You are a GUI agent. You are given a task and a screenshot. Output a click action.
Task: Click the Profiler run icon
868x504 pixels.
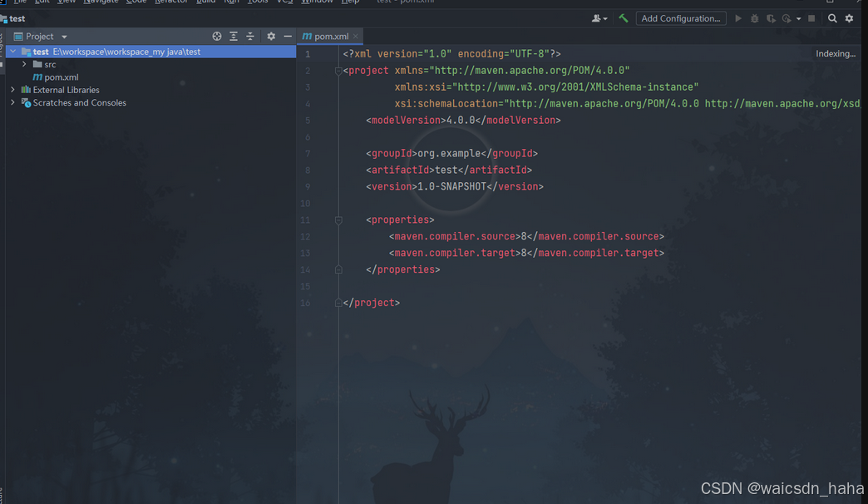787,18
